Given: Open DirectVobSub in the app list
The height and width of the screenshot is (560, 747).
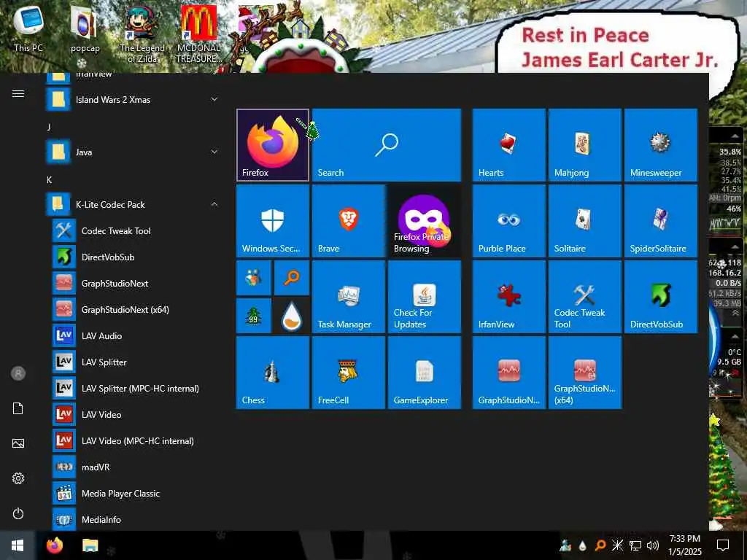Looking at the screenshot, I should coord(135,257).
